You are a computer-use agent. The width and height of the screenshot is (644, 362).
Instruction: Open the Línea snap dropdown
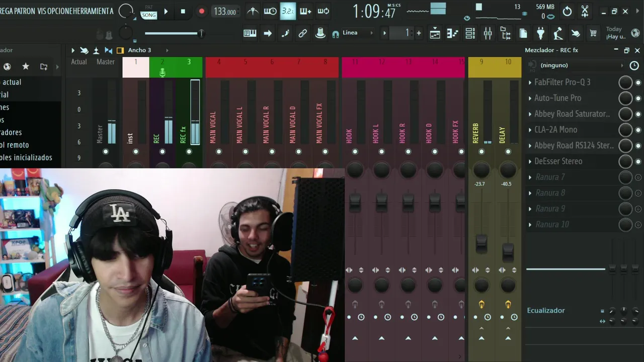click(358, 33)
